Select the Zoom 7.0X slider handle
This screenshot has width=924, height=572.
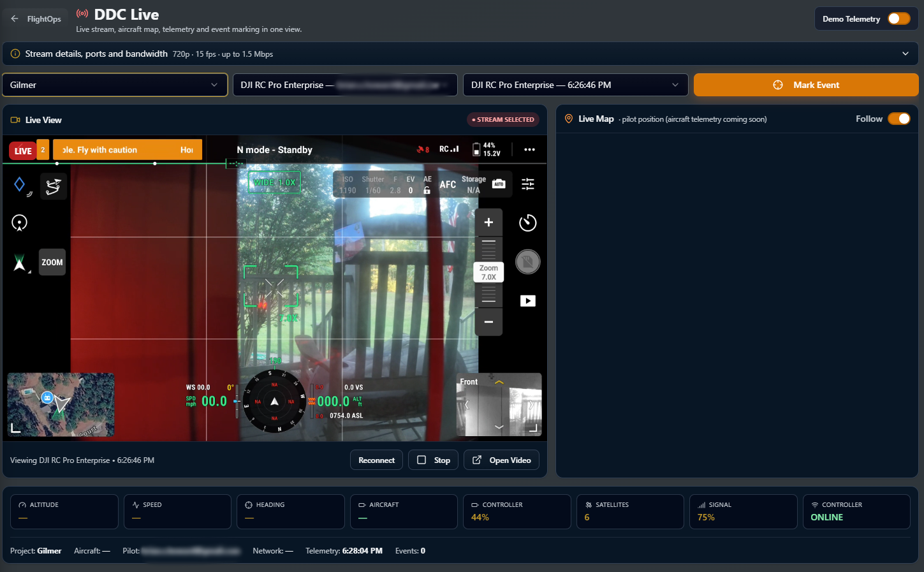pos(488,272)
